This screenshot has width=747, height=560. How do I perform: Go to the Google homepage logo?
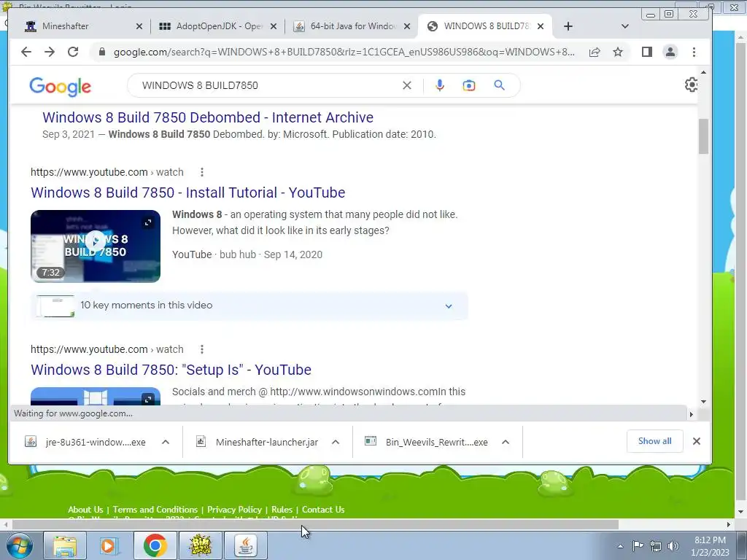point(60,87)
